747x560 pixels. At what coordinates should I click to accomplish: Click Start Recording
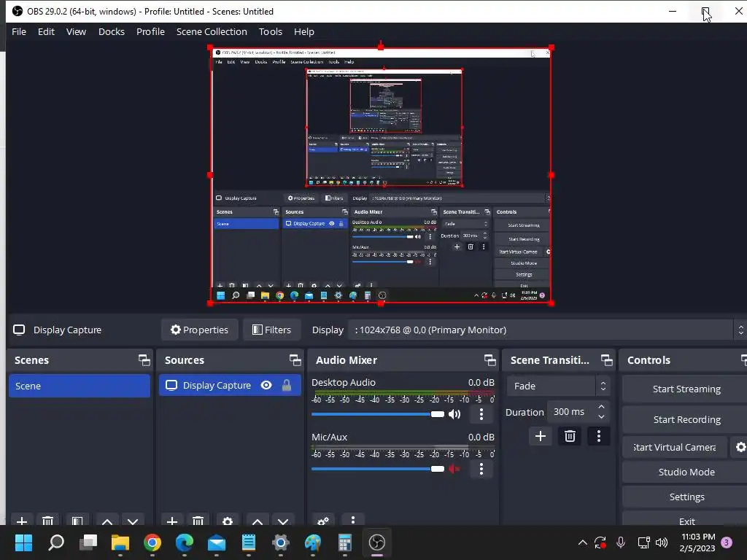(686, 419)
